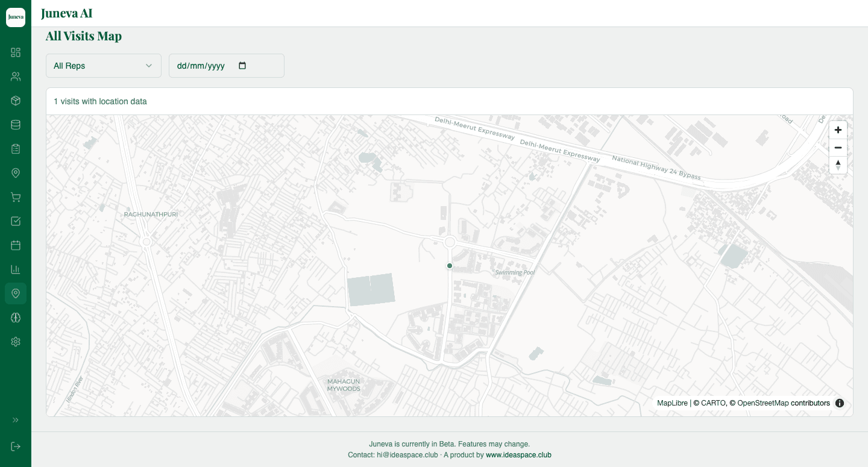Open the dashboard grid icon in sidebar
Screen dimensions: 868x467
16,52
